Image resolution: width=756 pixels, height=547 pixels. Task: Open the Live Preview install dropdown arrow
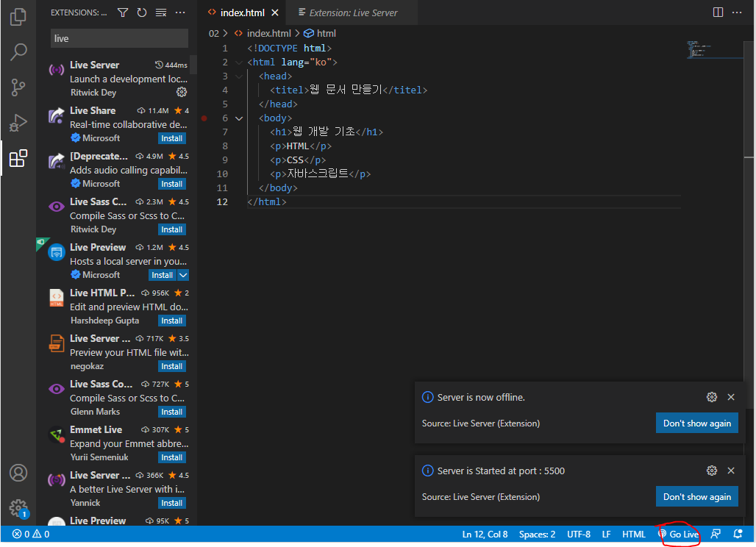point(183,275)
